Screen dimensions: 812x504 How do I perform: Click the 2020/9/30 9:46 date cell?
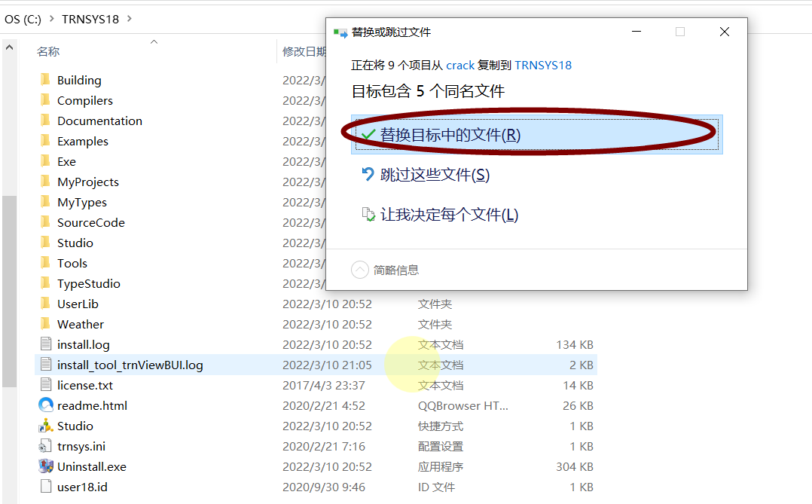(324, 487)
